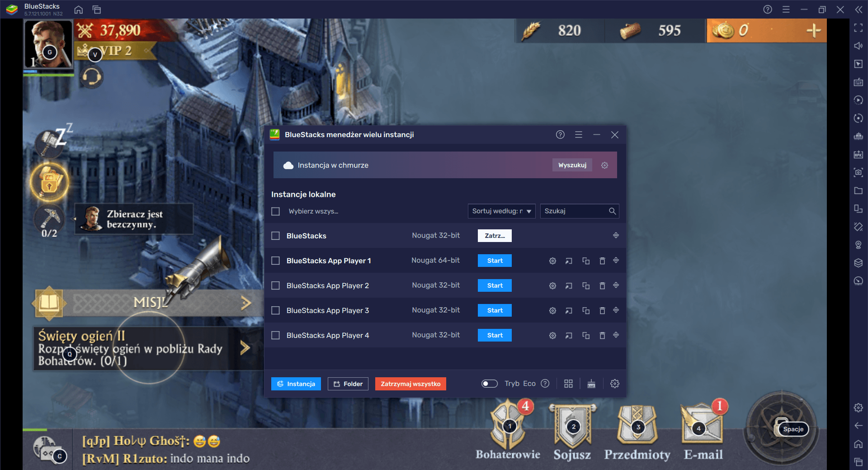Click Wyszukaj cloud instance button

coord(572,165)
